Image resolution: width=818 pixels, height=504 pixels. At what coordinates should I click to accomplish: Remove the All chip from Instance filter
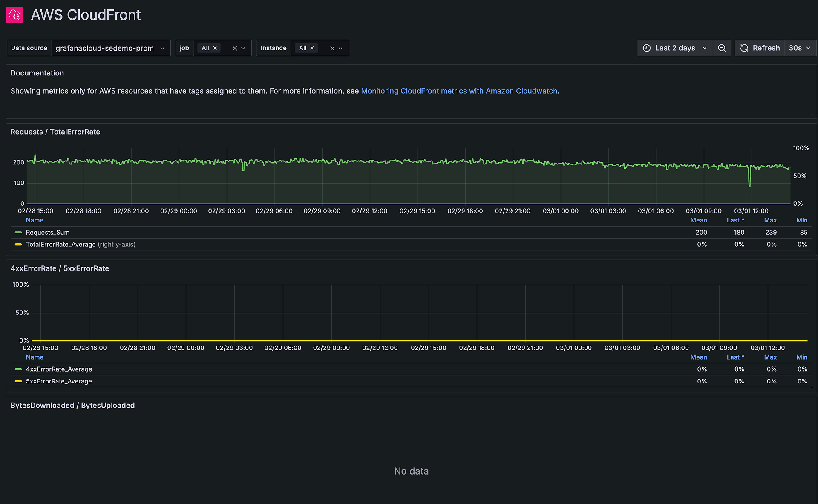pos(312,48)
